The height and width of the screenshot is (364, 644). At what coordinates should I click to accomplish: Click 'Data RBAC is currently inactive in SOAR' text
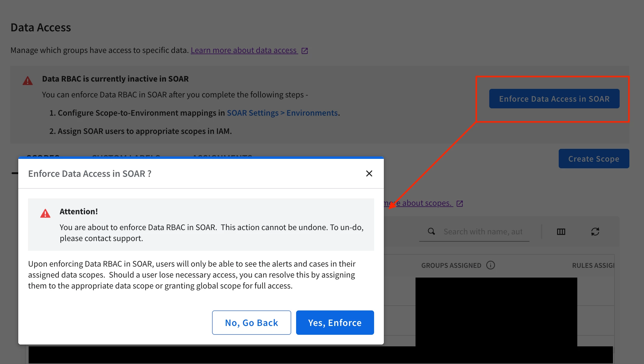[x=115, y=79]
